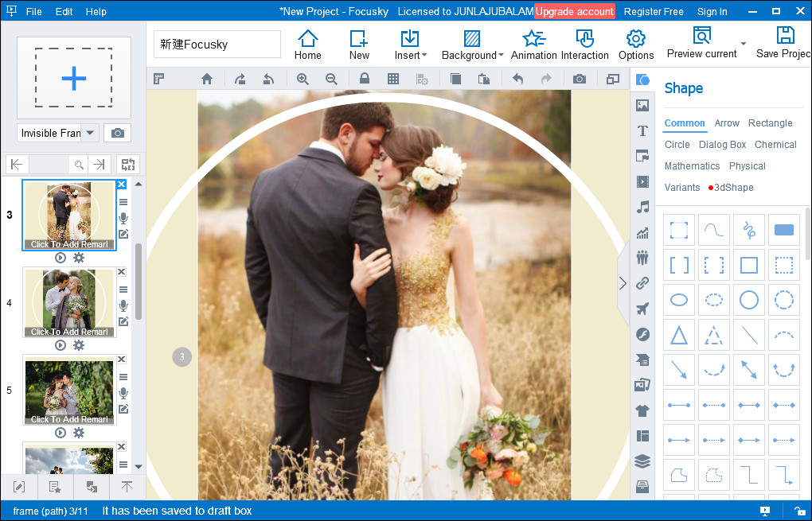
Task: Select the Music note tool in the sidebar
Action: (642, 208)
